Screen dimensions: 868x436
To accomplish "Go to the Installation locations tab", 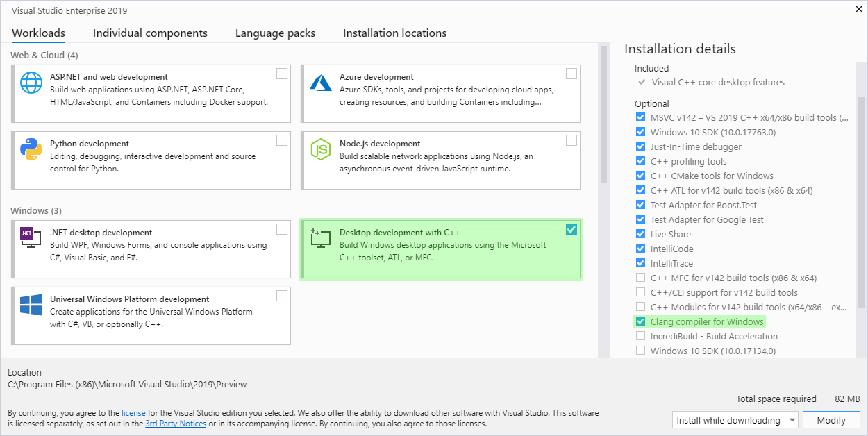I will pyautogui.click(x=394, y=33).
